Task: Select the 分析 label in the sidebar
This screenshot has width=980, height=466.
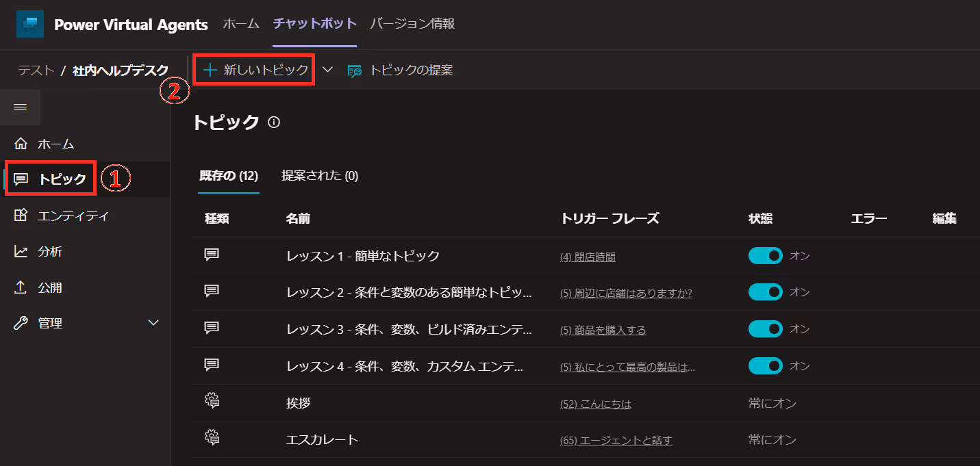Action: (x=50, y=251)
